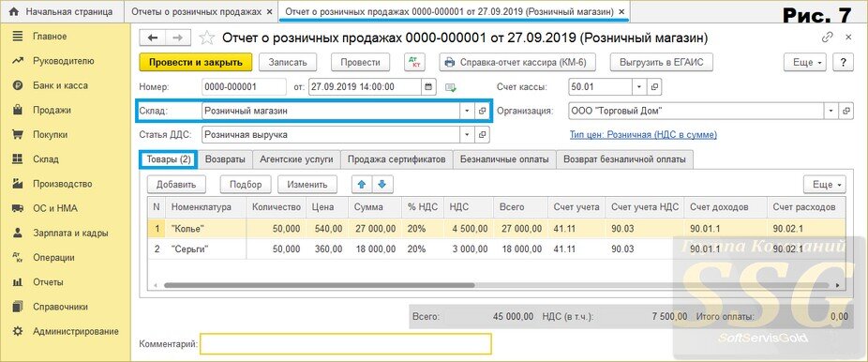The width and height of the screenshot is (868, 362).
Task: Switch to Возврат безналичной оплаты tab
Action: pyautogui.click(x=624, y=159)
